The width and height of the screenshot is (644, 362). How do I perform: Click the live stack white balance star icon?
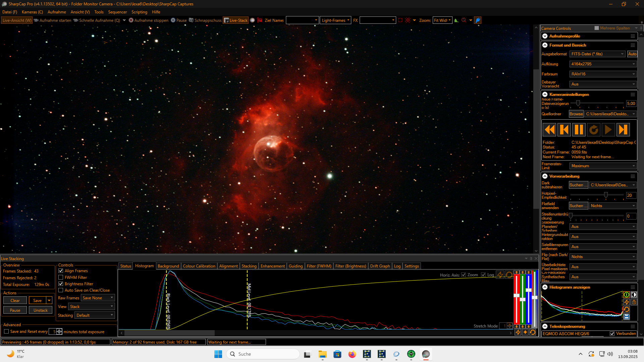(x=525, y=332)
